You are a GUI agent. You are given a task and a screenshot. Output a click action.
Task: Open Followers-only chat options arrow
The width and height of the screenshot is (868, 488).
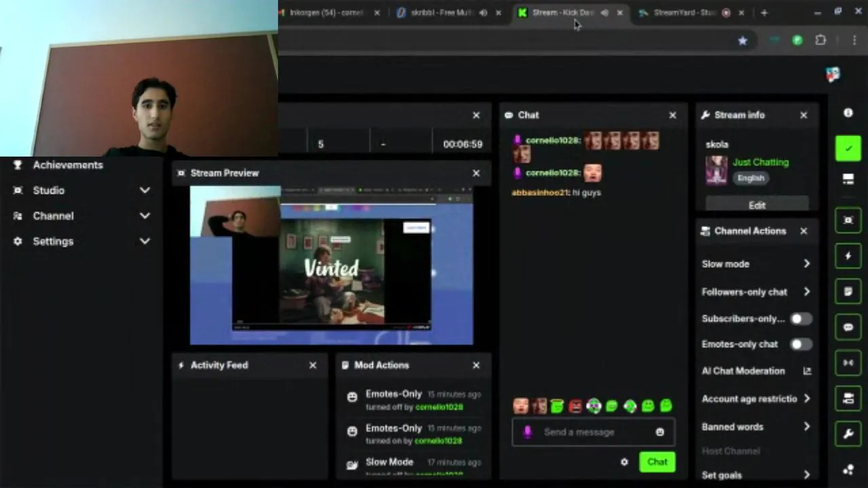click(x=806, y=291)
